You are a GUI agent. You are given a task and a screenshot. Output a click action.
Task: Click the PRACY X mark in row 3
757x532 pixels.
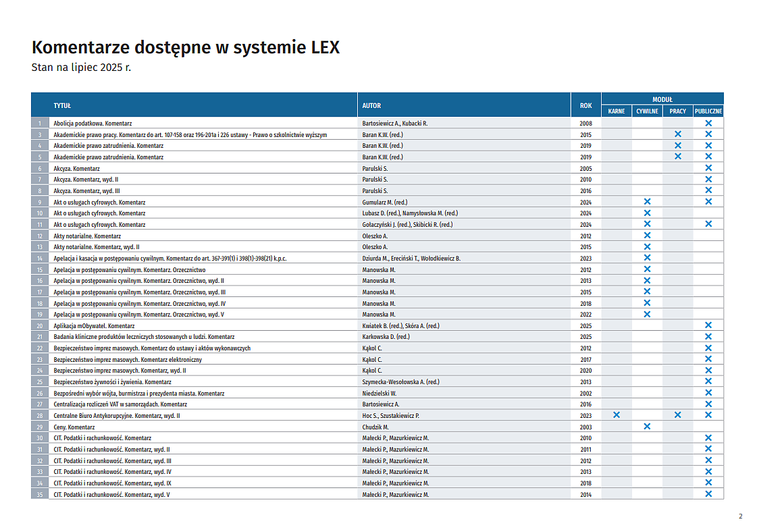point(677,134)
